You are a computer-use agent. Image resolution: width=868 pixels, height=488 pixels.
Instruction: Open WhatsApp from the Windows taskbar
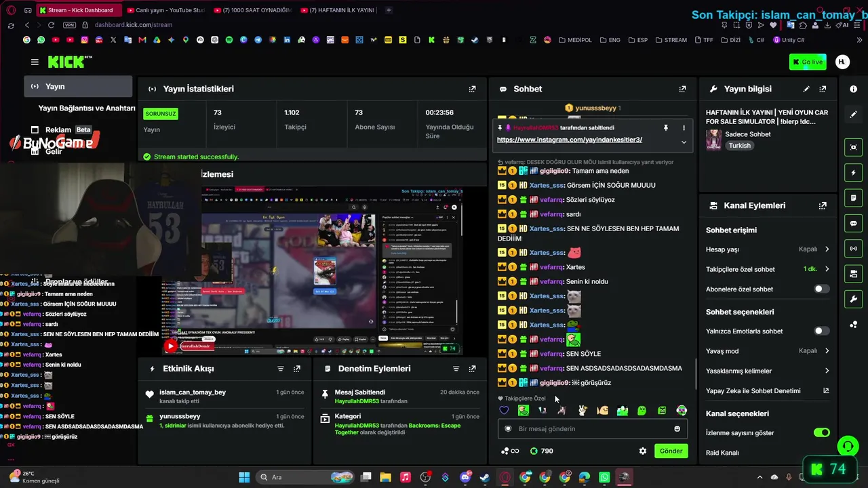pyautogui.click(x=605, y=477)
